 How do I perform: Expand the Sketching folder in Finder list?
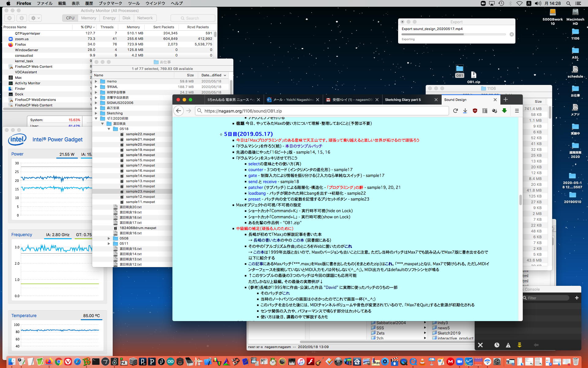tap(96, 113)
